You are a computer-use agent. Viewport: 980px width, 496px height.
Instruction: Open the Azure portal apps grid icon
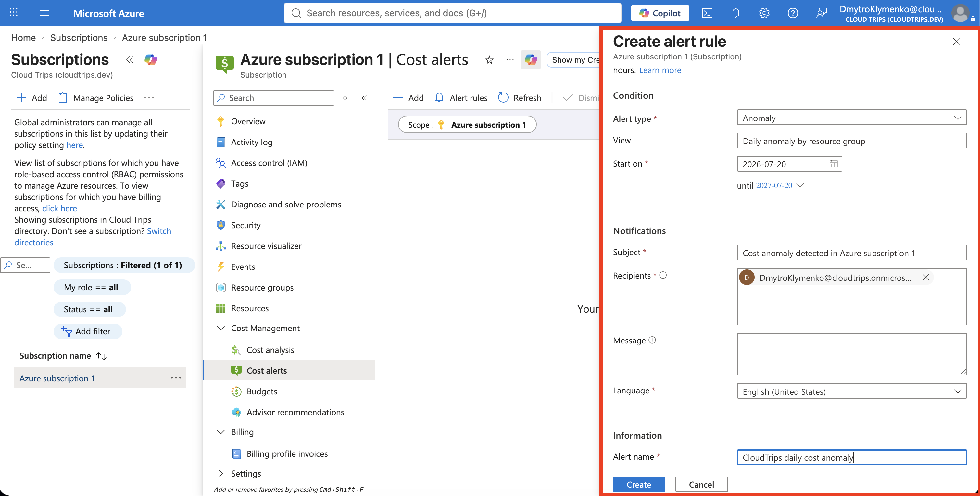pos(14,13)
